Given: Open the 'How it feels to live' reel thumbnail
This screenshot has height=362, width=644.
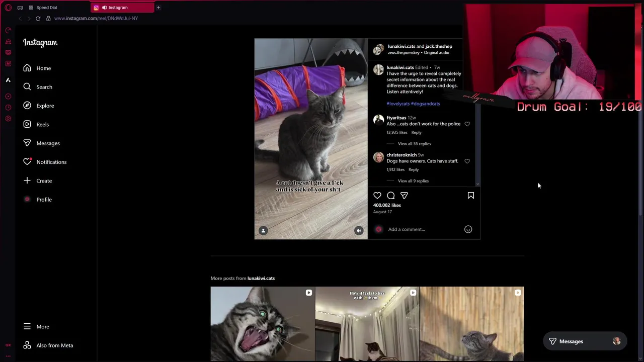Looking at the screenshot, I should pyautogui.click(x=367, y=324).
